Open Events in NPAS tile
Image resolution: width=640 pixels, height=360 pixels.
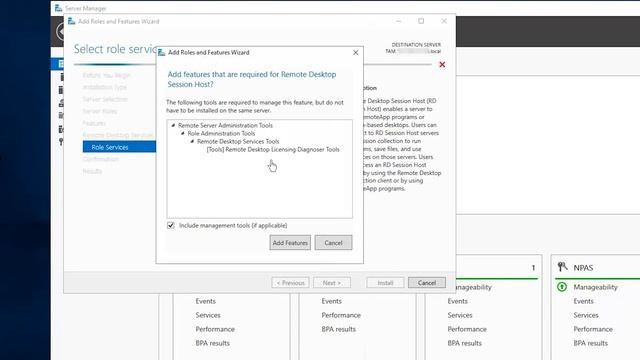[583, 301]
